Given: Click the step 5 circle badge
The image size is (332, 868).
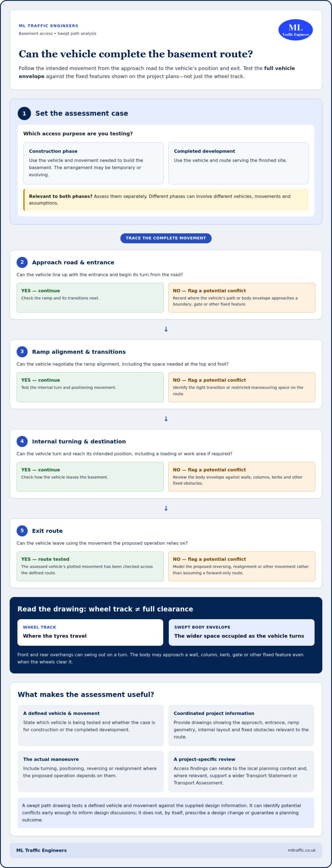Looking at the screenshot, I should pos(22,531).
